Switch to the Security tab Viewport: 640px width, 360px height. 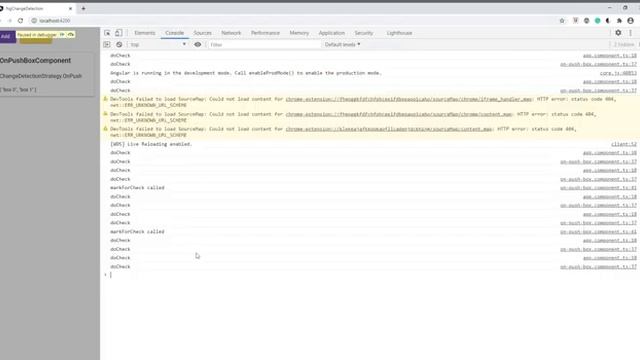point(364,33)
